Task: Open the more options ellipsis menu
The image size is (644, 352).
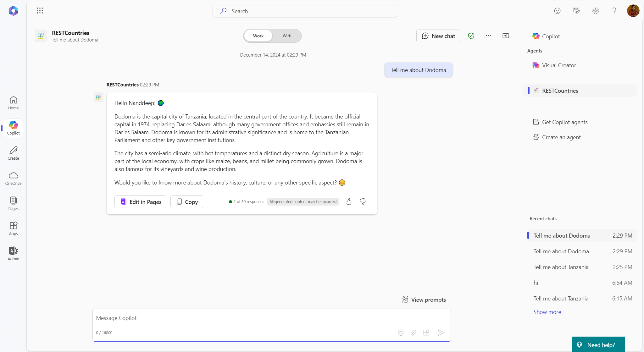Action: 488,36
